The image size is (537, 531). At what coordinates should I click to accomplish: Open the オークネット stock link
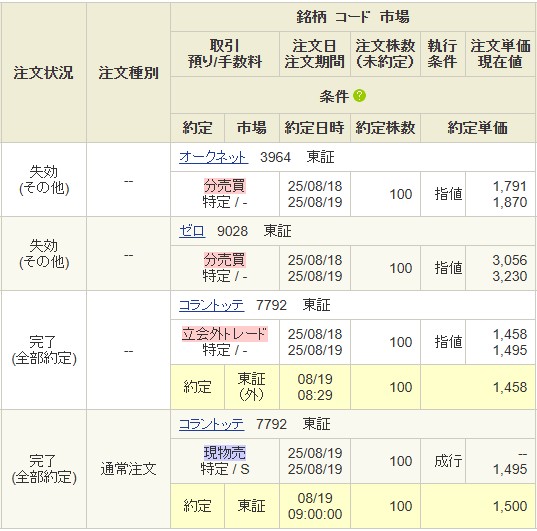(x=213, y=157)
